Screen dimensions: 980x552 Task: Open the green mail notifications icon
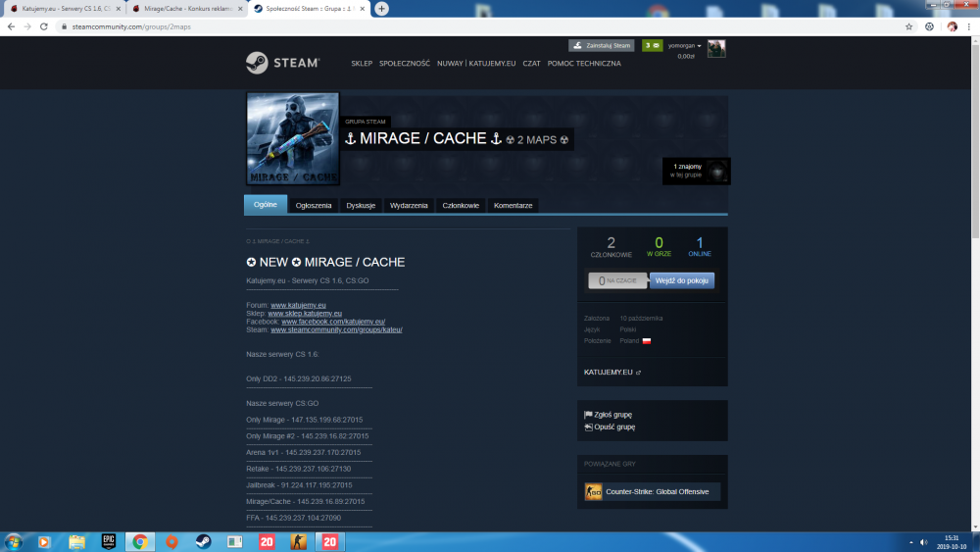click(652, 46)
